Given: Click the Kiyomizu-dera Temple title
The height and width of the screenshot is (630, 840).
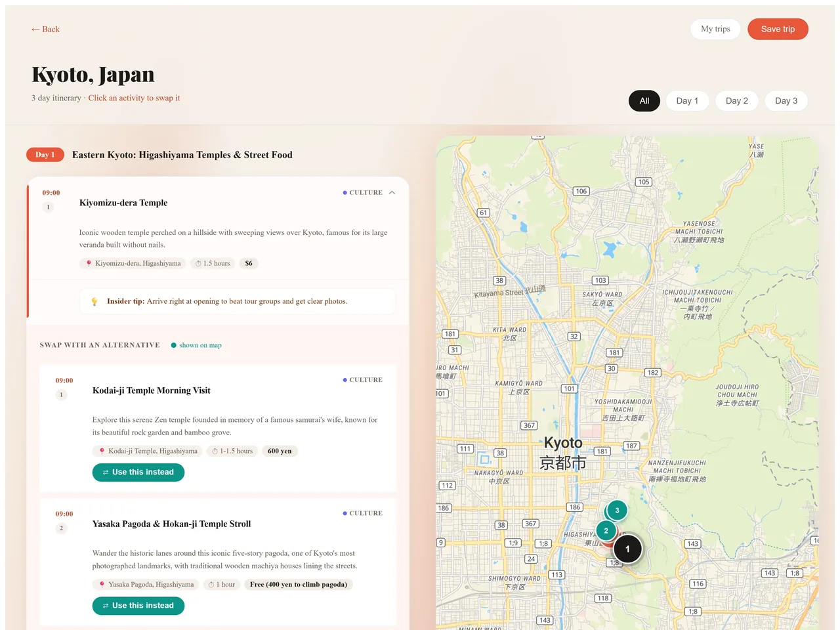Looking at the screenshot, I should (x=123, y=203).
